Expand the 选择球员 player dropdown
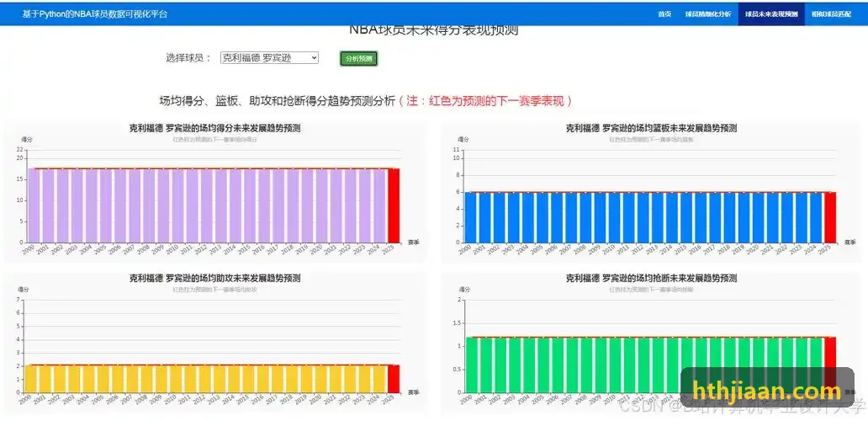 (270, 57)
